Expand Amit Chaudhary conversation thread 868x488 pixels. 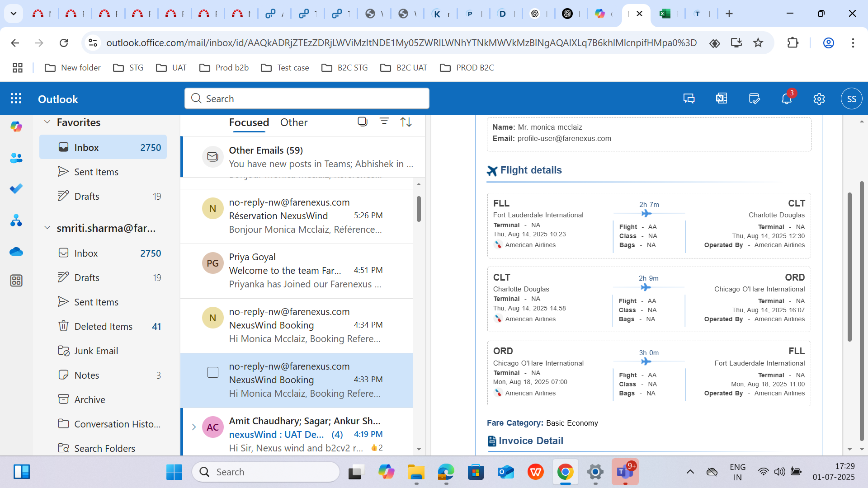193,427
